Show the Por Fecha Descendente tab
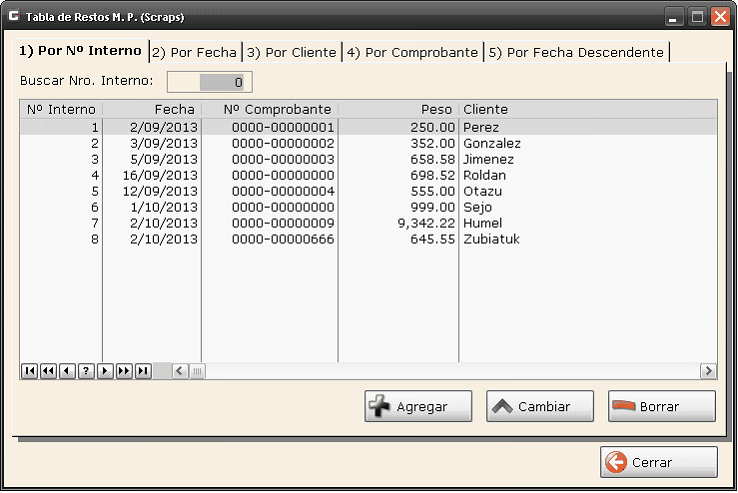The width and height of the screenshot is (738, 493). pyautogui.click(x=576, y=52)
